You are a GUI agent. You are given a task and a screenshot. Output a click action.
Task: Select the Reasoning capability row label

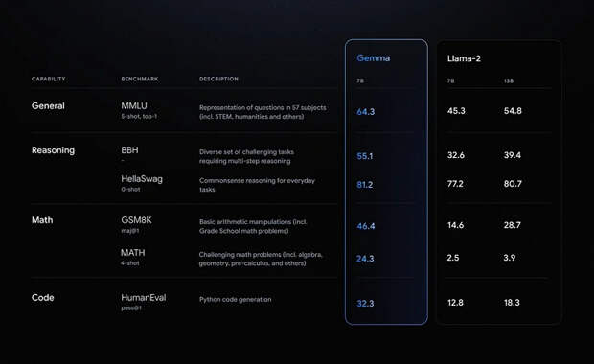click(53, 150)
